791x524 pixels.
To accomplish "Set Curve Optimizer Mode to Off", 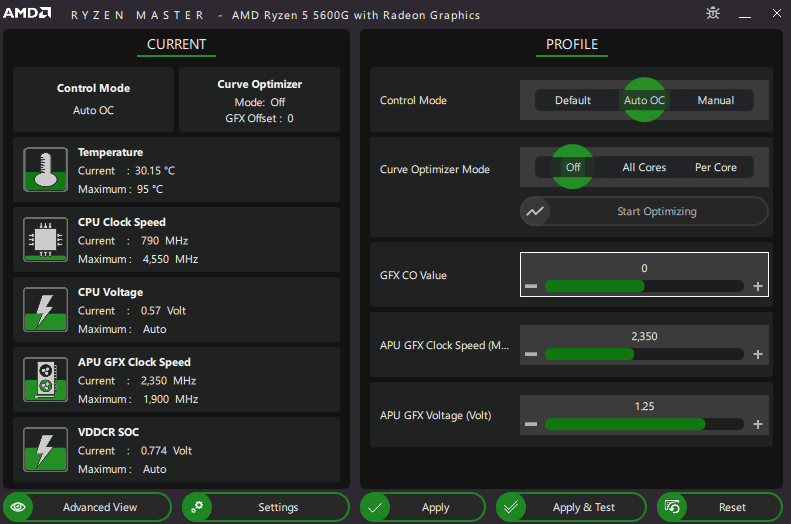I will (573, 167).
